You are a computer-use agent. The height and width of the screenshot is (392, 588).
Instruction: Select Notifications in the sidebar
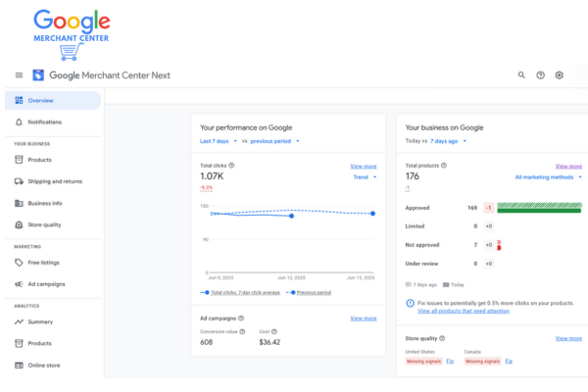(53, 122)
